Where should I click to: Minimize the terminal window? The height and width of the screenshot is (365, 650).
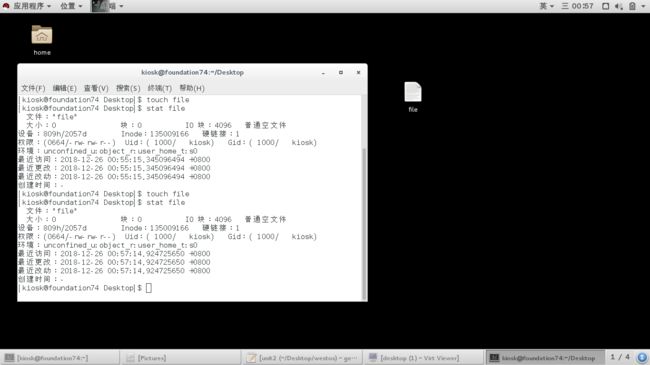pos(323,73)
